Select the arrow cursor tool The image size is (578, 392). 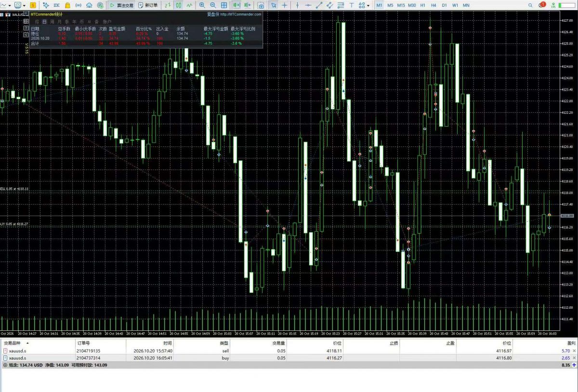(274, 5)
